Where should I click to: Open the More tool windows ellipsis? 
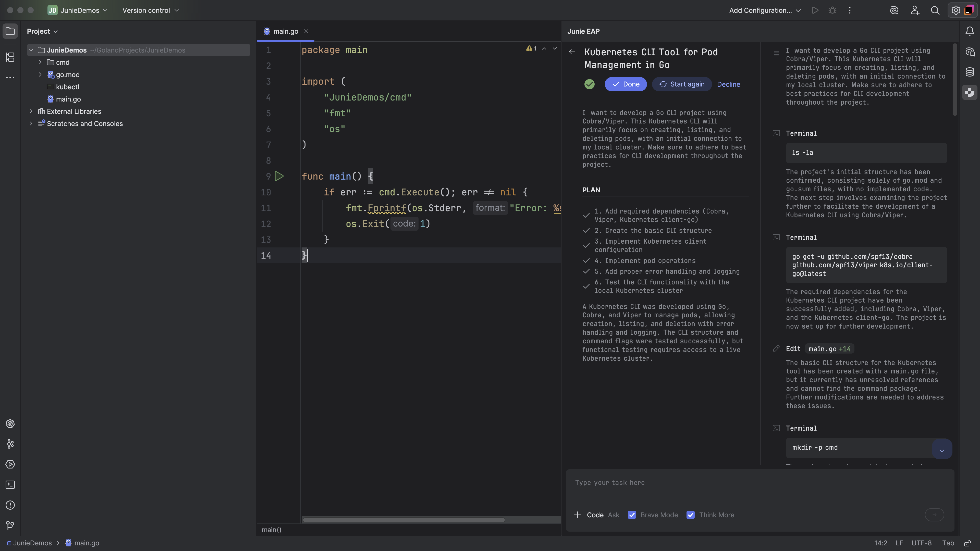(10, 78)
